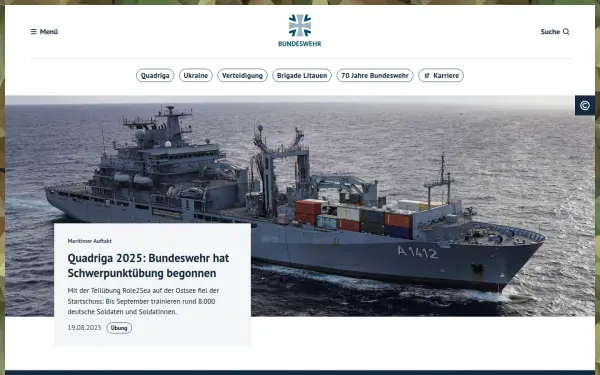Viewport: 600px width, 375px height.
Task: Click the Karriere external link icon
Action: (427, 76)
